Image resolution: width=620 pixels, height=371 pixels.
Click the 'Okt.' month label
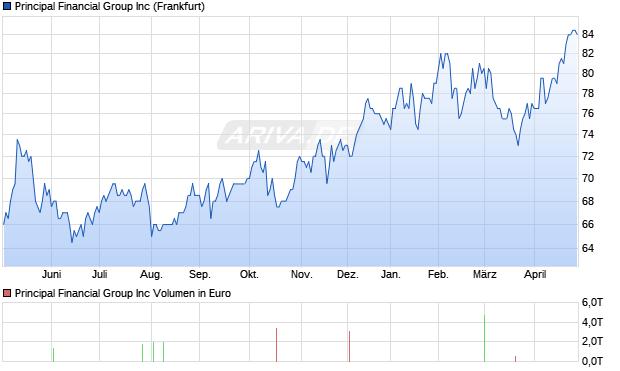(249, 274)
